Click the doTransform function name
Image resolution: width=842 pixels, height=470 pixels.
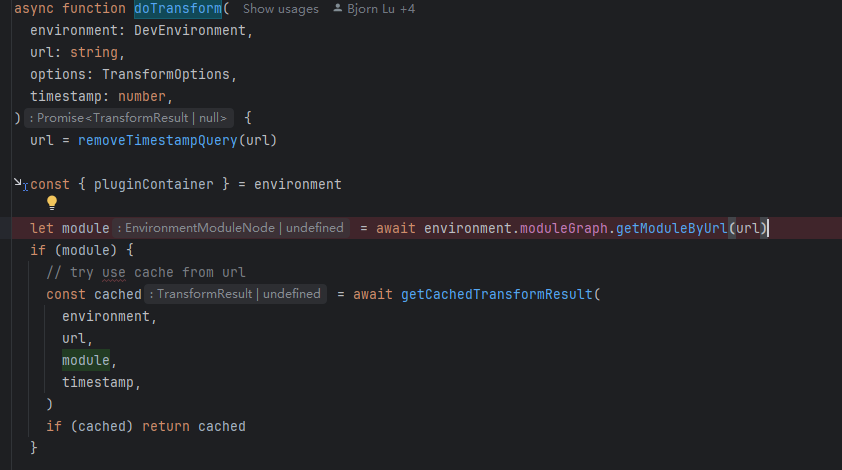click(x=178, y=9)
